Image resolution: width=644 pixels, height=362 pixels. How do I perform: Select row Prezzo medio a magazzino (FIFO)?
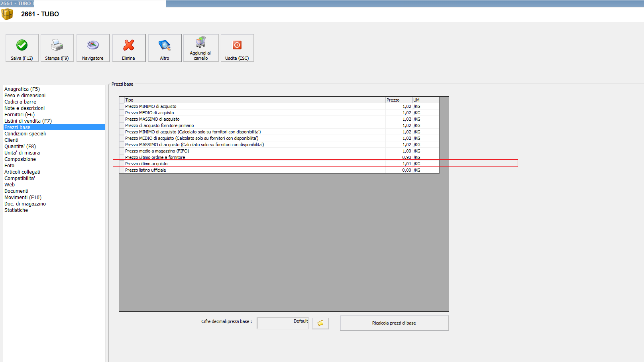coord(279,151)
